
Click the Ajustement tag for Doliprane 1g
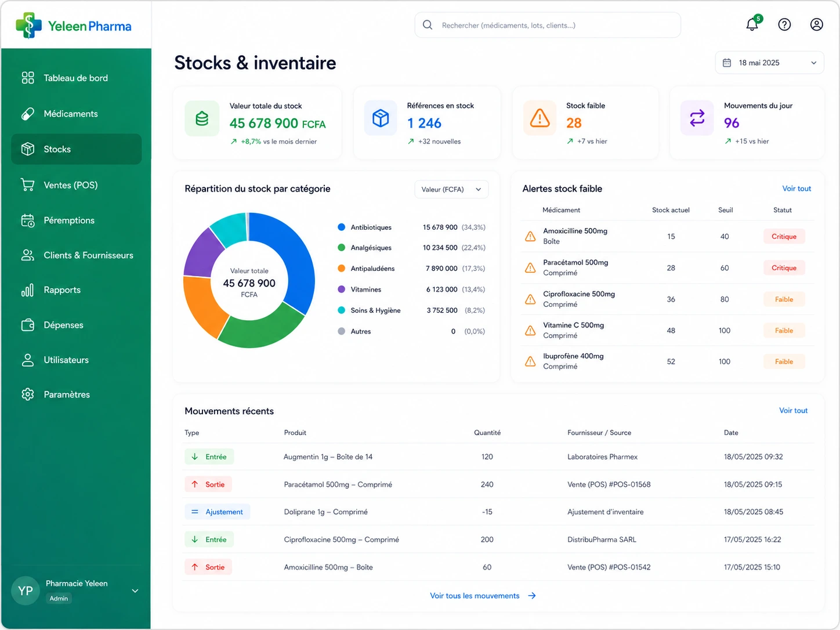click(218, 512)
